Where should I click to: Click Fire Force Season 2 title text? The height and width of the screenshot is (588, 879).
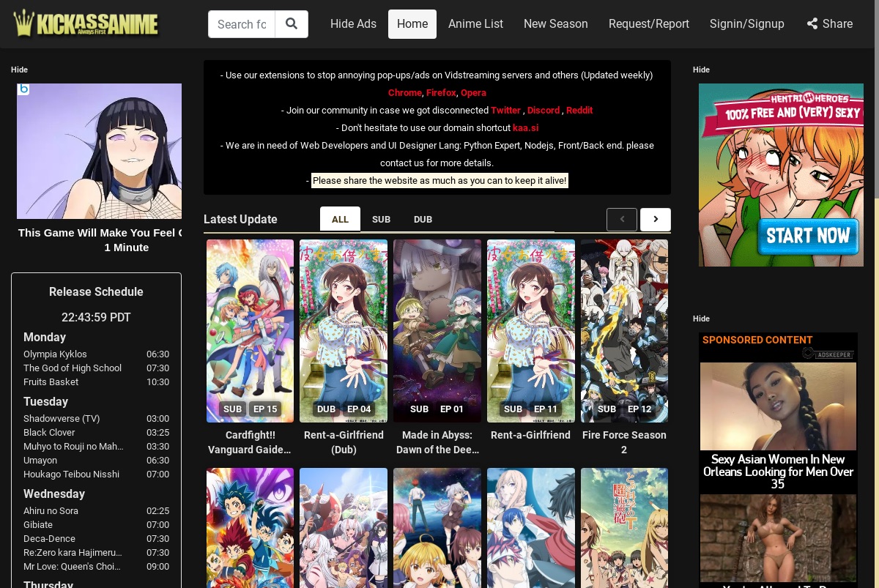[x=624, y=442]
